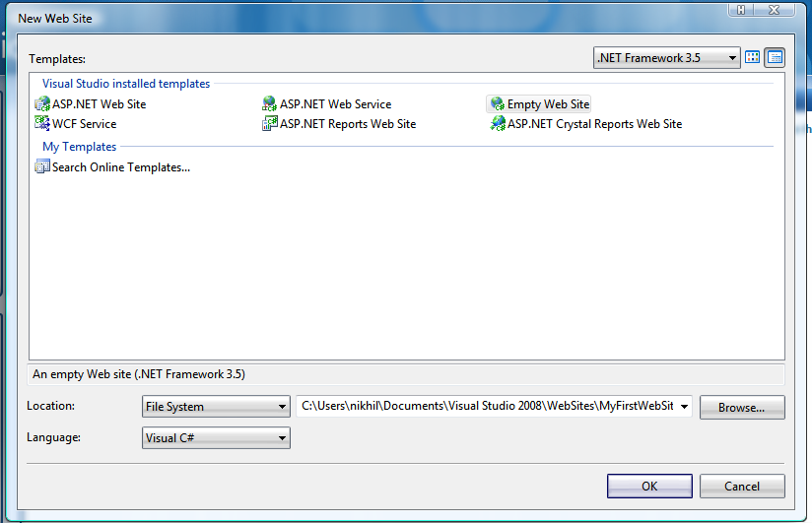Open the .NET Framework 3.5 version dropdown
This screenshot has height=523, width=812.
tap(666, 58)
